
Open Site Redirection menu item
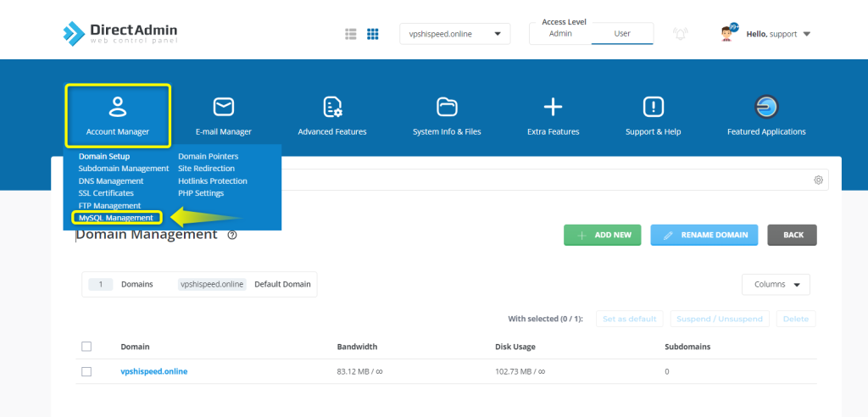[x=207, y=169]
